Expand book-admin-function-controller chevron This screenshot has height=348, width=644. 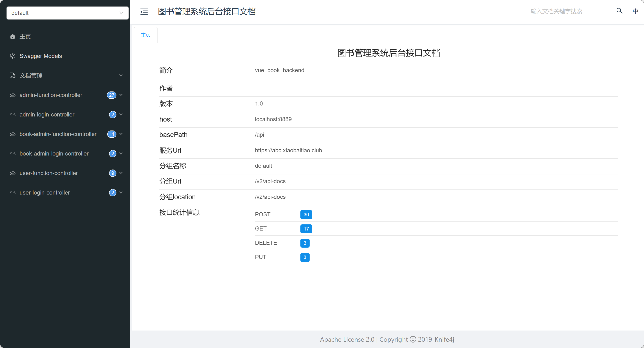(121, 134)
